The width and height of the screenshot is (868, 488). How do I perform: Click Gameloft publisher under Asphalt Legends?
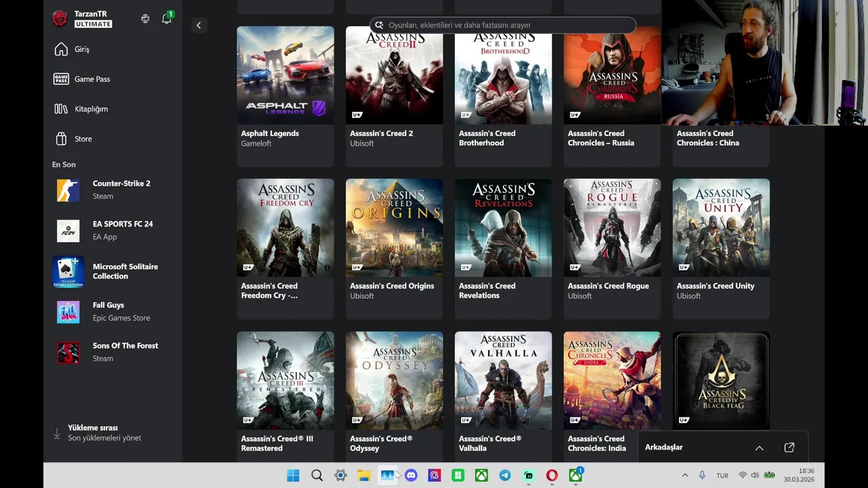coord(256,144)
